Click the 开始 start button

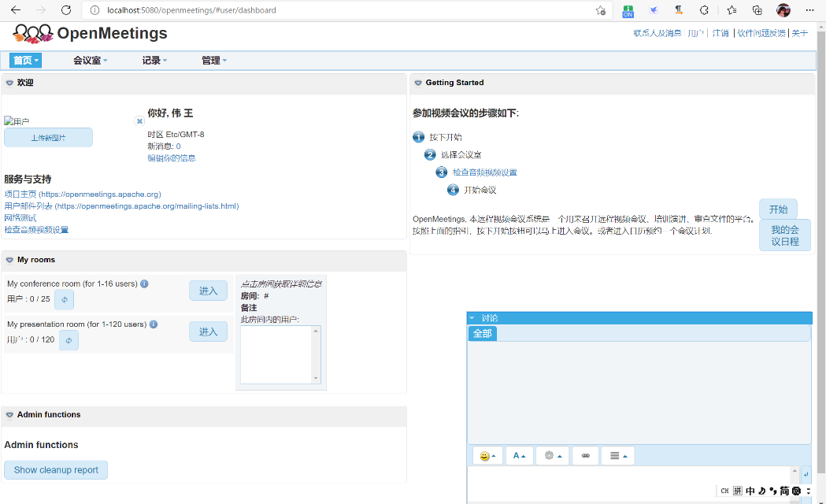point(778,209)
